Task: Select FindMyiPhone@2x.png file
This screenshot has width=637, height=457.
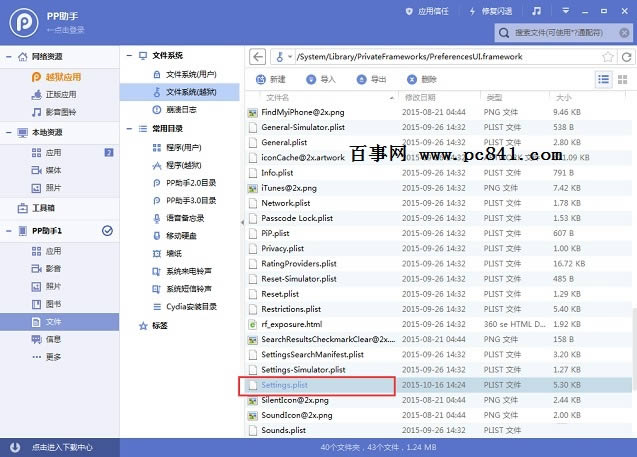Action: tap(439, 112)
